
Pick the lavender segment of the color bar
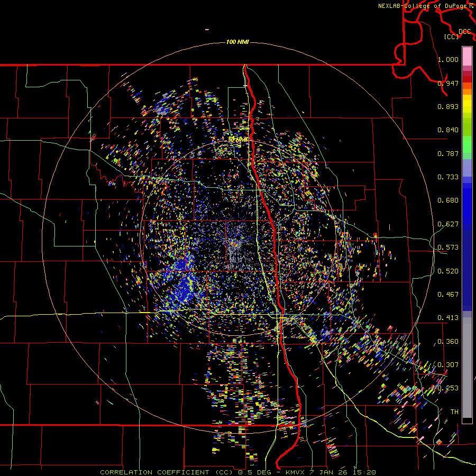467,168
